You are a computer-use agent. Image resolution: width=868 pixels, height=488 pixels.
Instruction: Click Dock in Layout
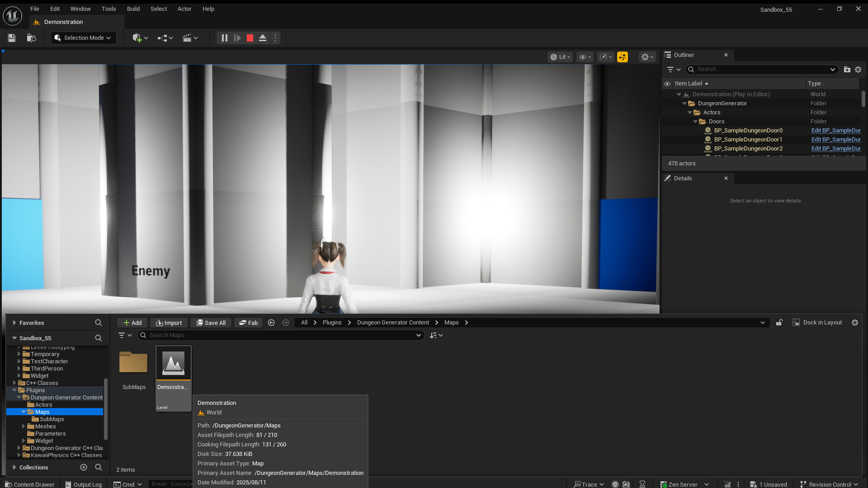click(x=817, y=323)
